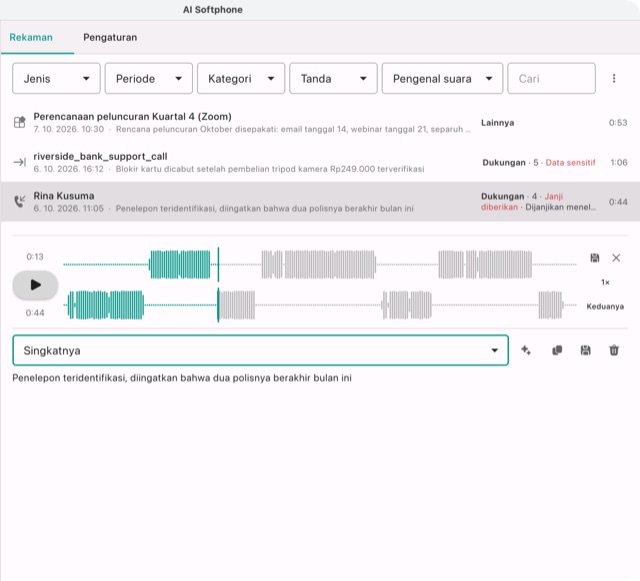The image size is (640, 581).
Task: Seek in the upper waveform track
Action: (320, 265)
